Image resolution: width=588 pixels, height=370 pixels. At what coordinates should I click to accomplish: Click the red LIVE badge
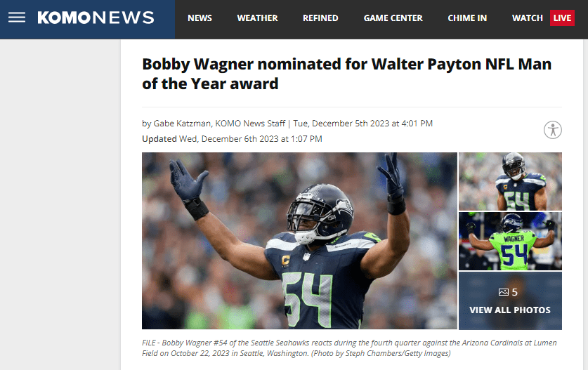[x=562, y=18]
